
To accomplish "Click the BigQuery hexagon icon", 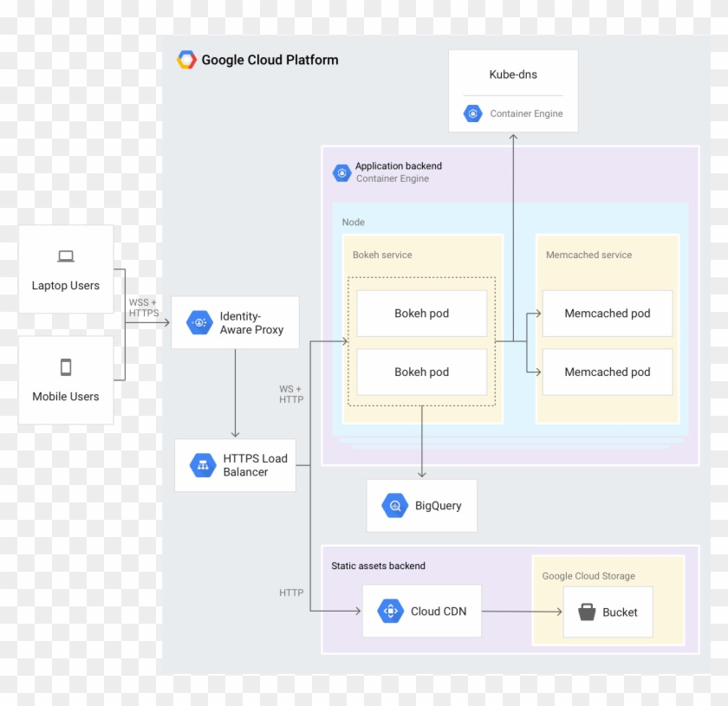I will click(394, 506).
